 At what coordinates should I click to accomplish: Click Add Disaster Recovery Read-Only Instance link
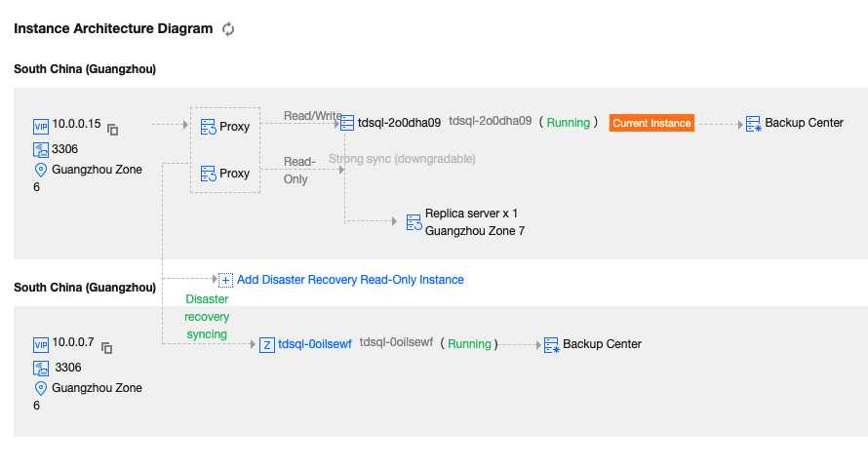coord(350,280)
